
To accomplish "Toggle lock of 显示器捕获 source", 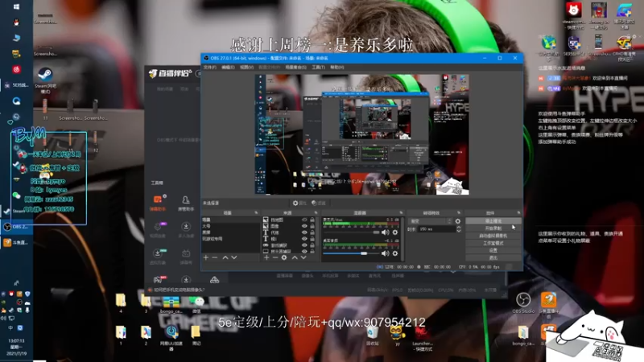I will (312, 251).
